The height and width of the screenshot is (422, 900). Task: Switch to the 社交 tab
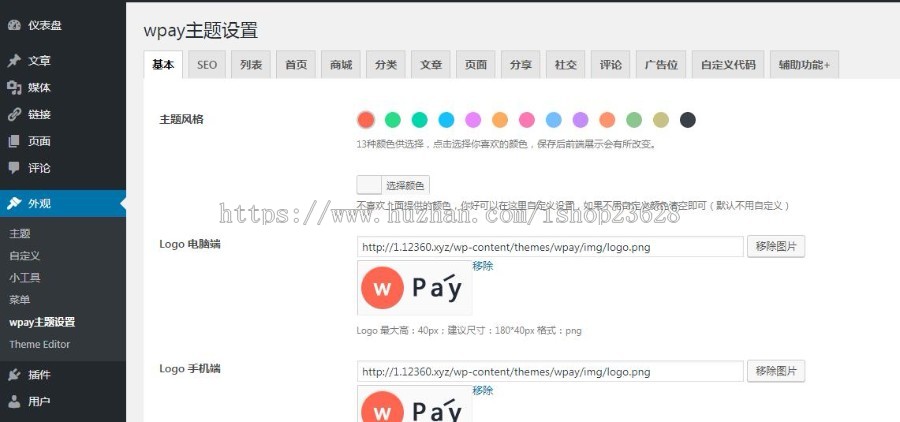tap(566, 65)
